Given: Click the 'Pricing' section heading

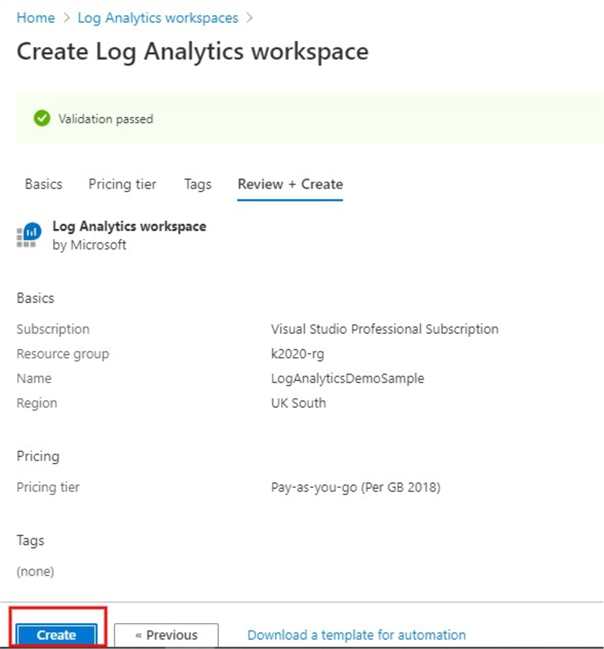Looking at the screenshot, I should [x=38, y=456].
